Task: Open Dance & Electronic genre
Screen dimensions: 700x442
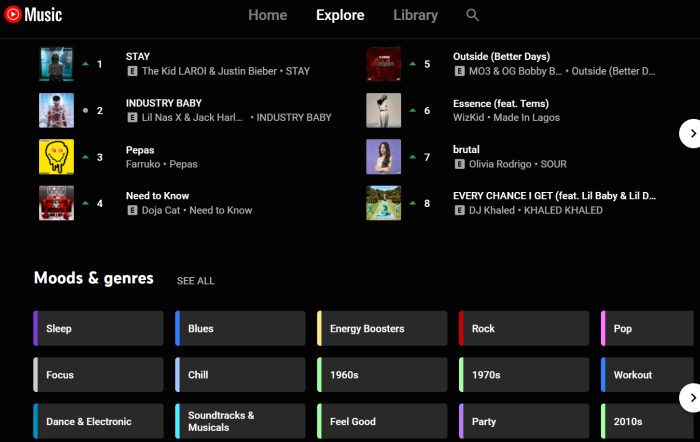Action: click(x=98, y=421)
